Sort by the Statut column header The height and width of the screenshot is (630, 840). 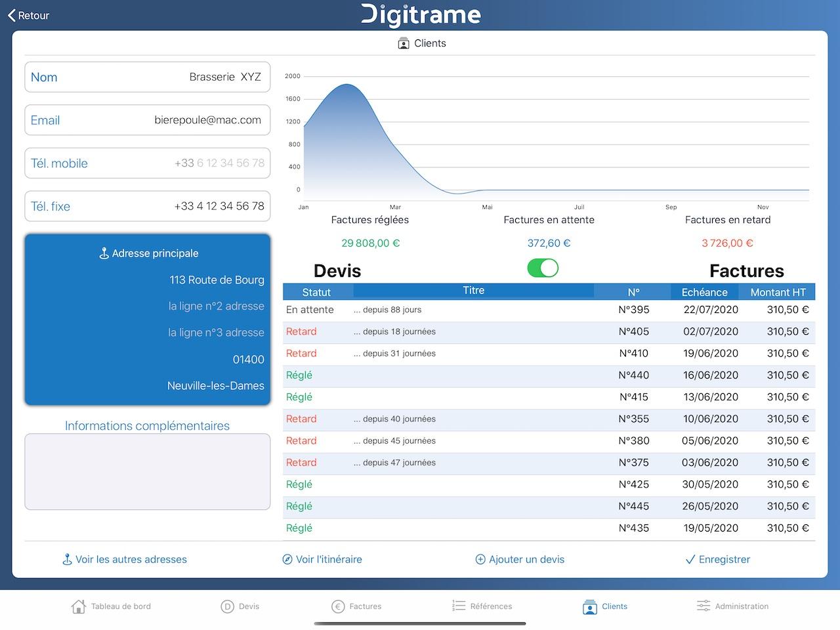[316, 292]
